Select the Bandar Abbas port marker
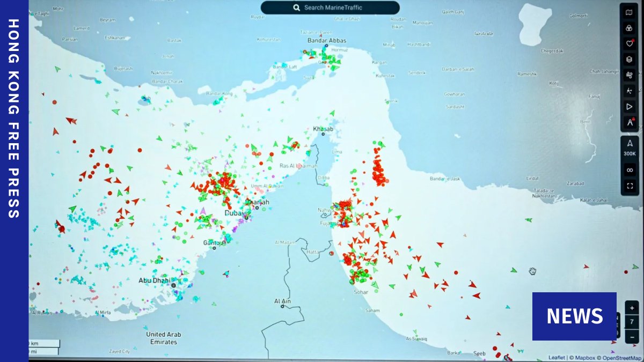The image size is (644, 362). 326,46
